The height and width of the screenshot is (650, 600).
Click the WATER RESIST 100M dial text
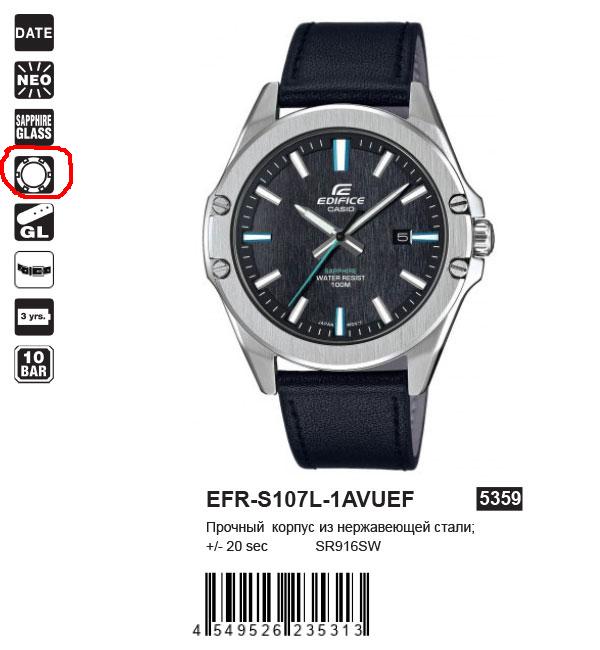click(340, 281)
